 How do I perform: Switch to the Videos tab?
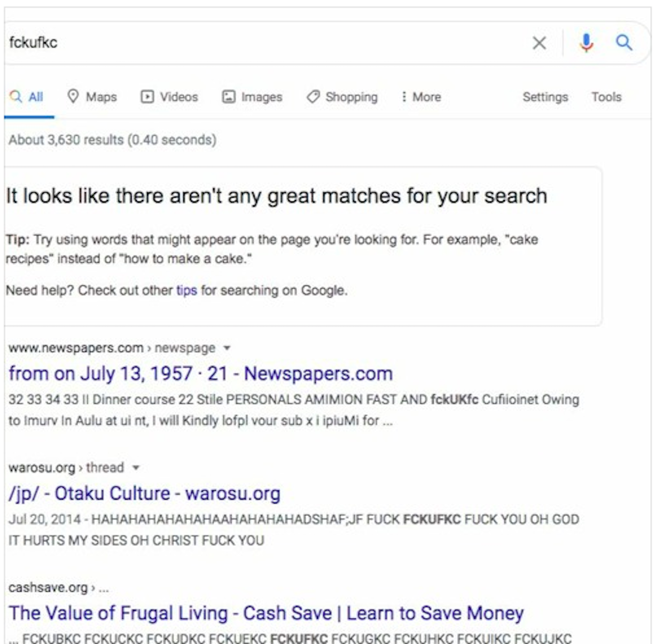179,97
